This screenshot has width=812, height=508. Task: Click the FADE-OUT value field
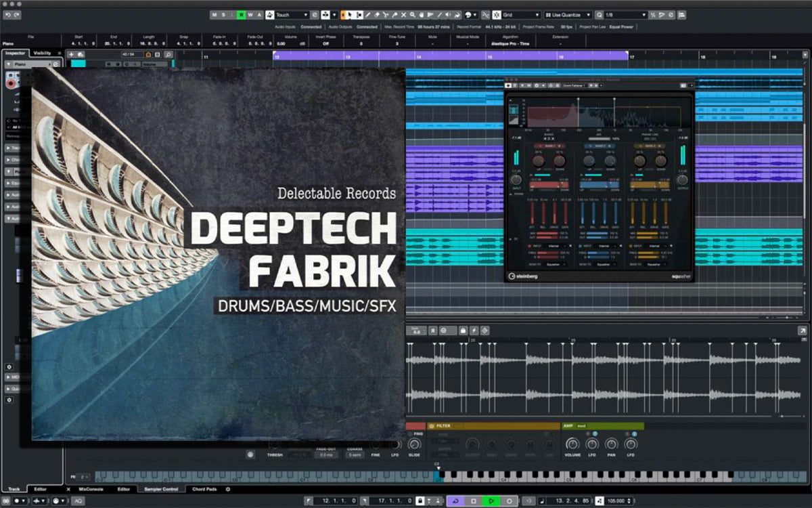[326, 455]
